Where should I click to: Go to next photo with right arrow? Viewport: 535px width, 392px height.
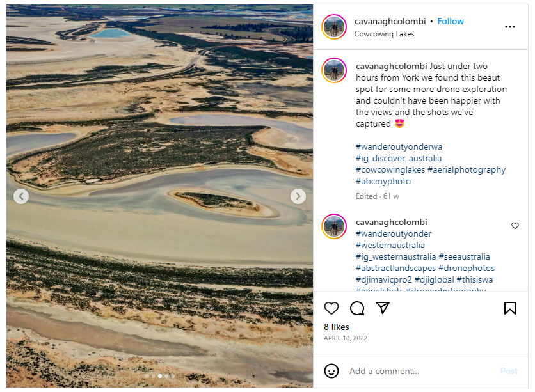tap(298, 196)
